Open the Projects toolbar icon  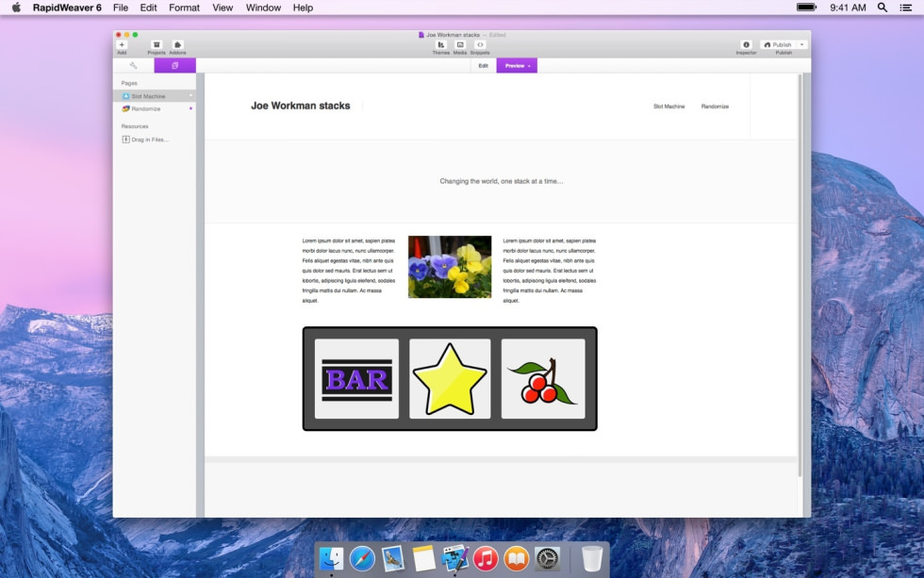coord(157,44)
